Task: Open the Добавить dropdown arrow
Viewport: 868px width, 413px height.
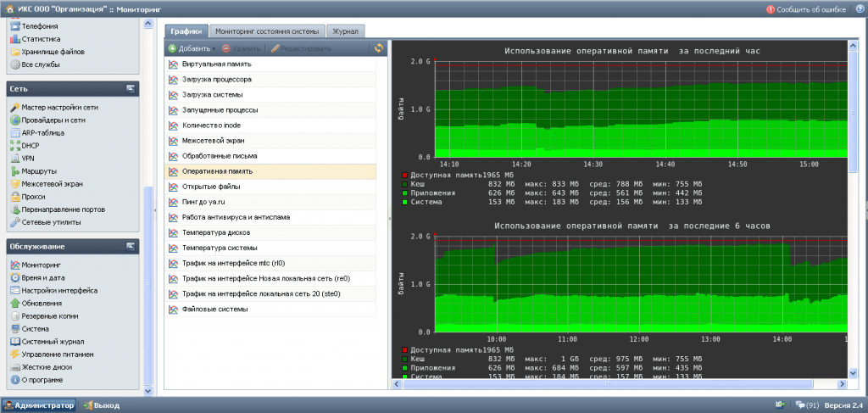Action: pos(214,49)
